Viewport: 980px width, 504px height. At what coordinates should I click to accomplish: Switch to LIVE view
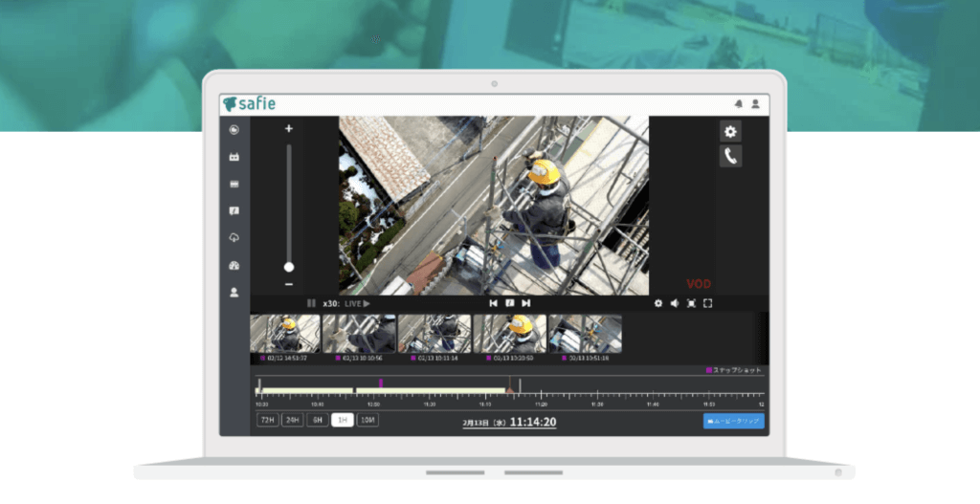tap(358, 303)
